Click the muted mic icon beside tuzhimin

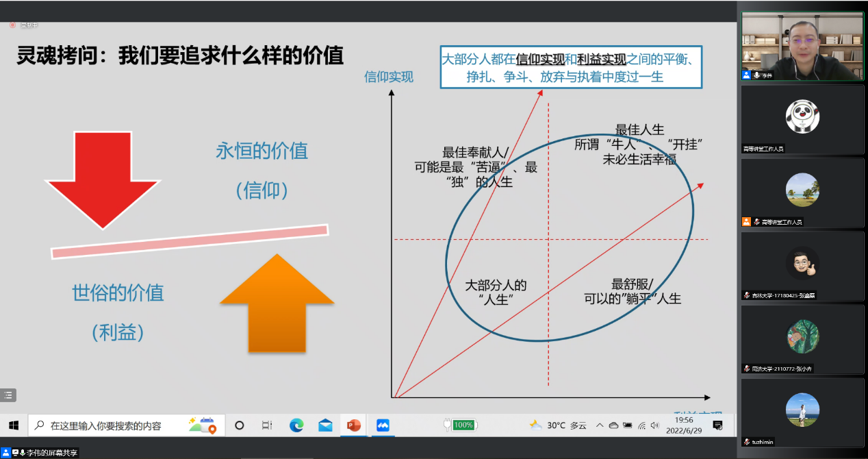(747, 442)
